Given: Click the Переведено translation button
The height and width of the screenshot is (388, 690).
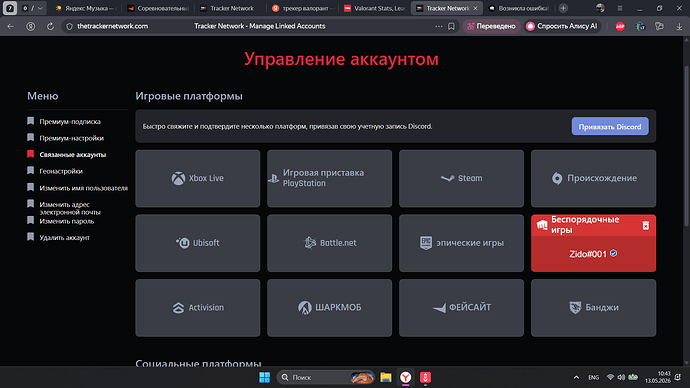Looking at the screenshot, I should pyautogui.click(x=491, y=26).
